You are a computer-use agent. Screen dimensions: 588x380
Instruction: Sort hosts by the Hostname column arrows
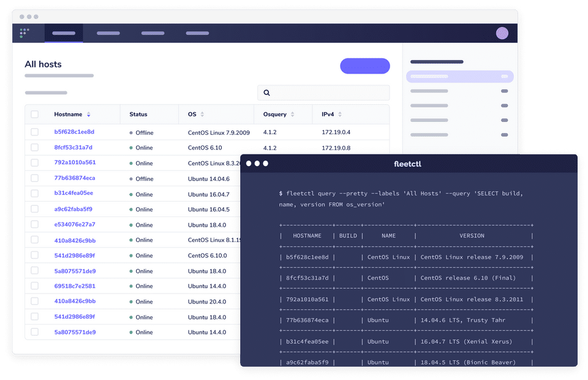[88, 115]
